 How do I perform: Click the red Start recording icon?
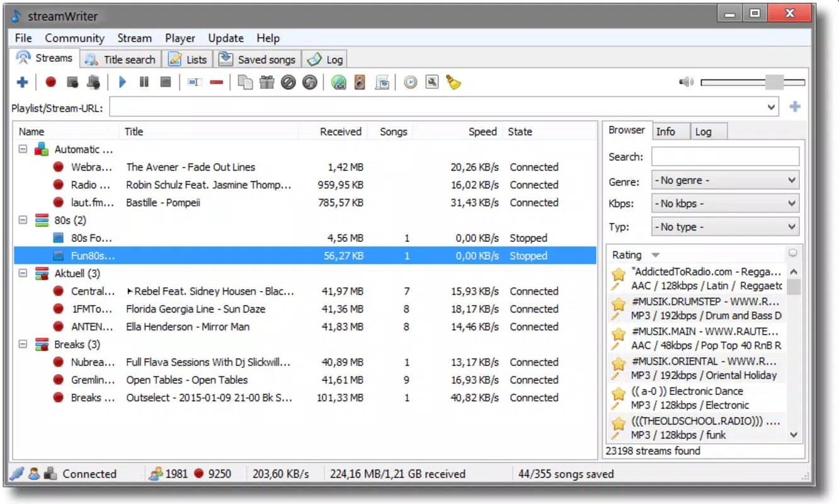point(51,82)
